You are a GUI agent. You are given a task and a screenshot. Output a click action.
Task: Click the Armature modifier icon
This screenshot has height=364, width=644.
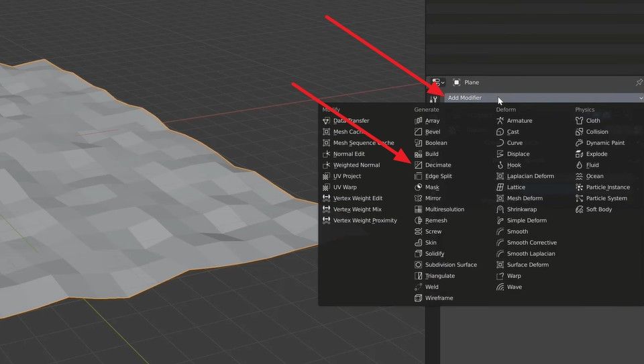pos(500,120)
